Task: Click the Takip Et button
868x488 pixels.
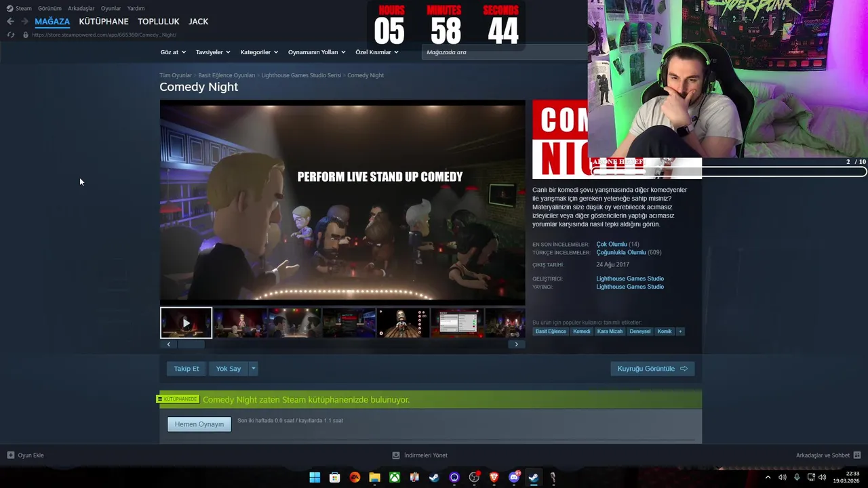Action: [x=186, y=369]
